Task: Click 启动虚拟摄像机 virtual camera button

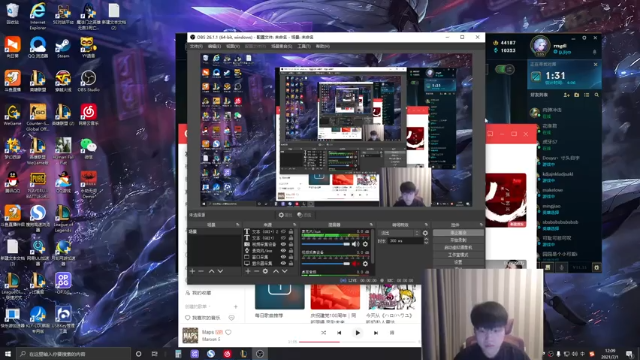Action: (458, 247)
